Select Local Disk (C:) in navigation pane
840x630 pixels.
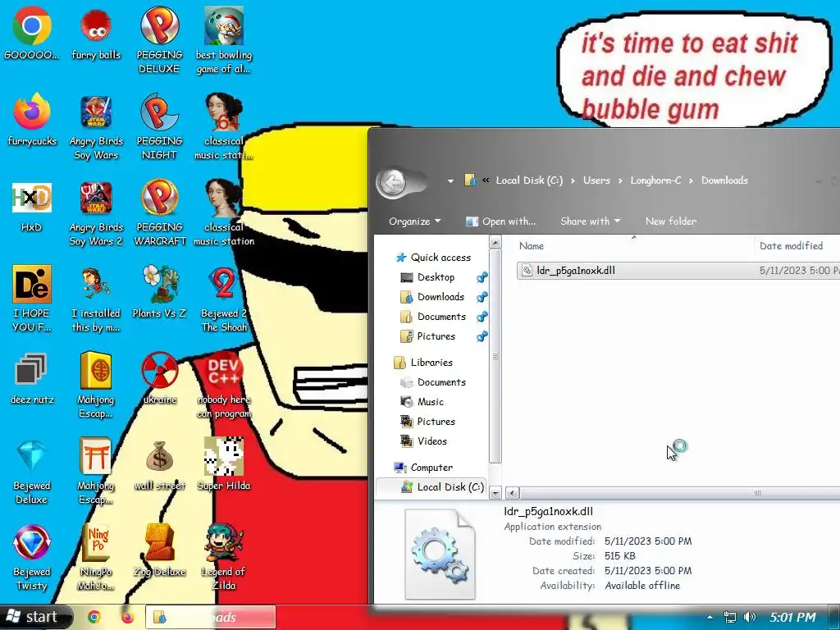pos(431,487)
